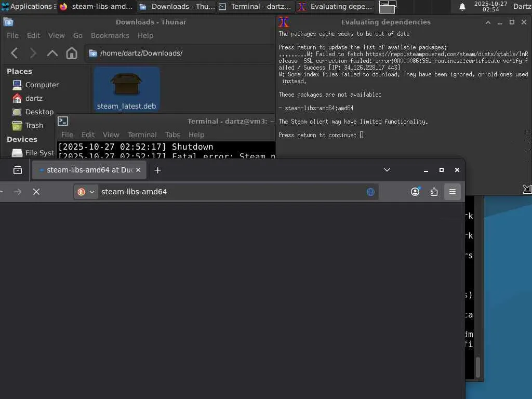
Task: Open the DuckDuckGo search engine selector
Action: (86, 192)
